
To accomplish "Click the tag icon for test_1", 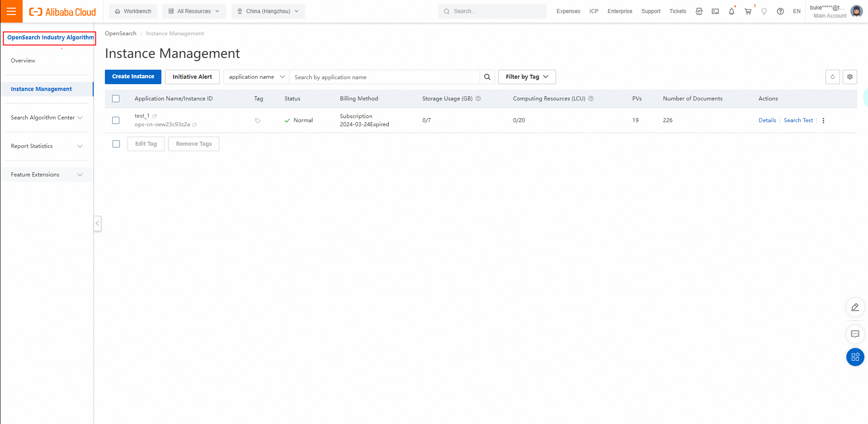I will (258, 121).
